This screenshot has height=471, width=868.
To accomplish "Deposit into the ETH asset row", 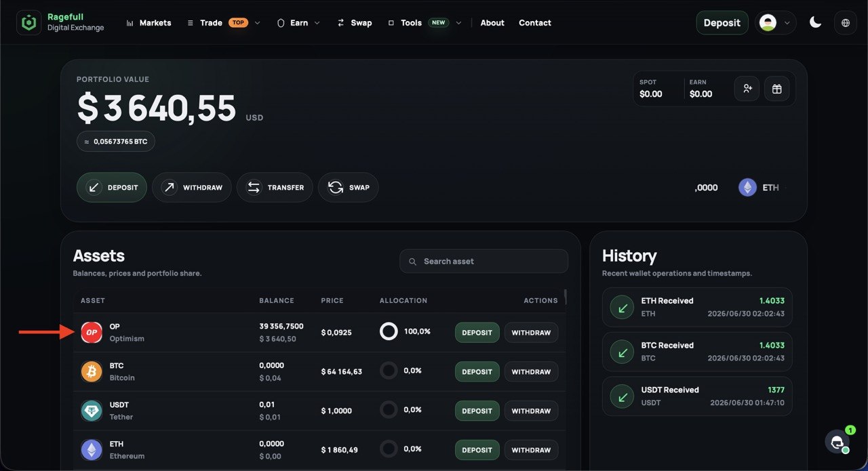I will 477,450.
